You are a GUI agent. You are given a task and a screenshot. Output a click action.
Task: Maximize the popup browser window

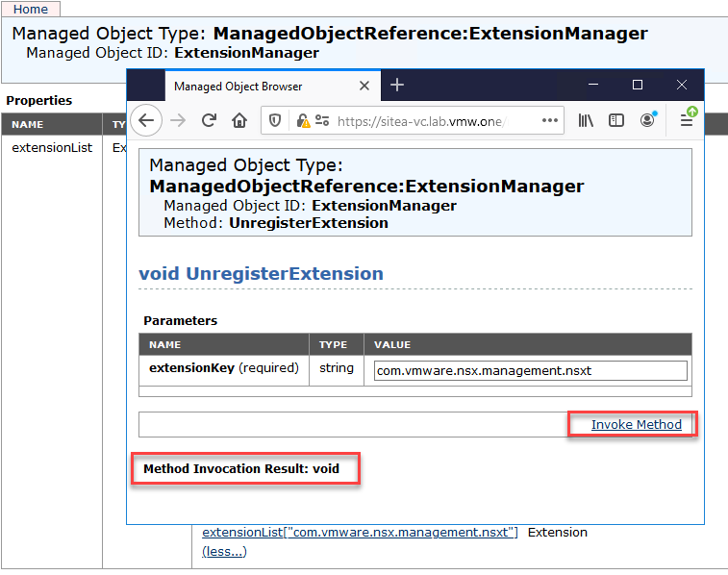pos(638,85)
